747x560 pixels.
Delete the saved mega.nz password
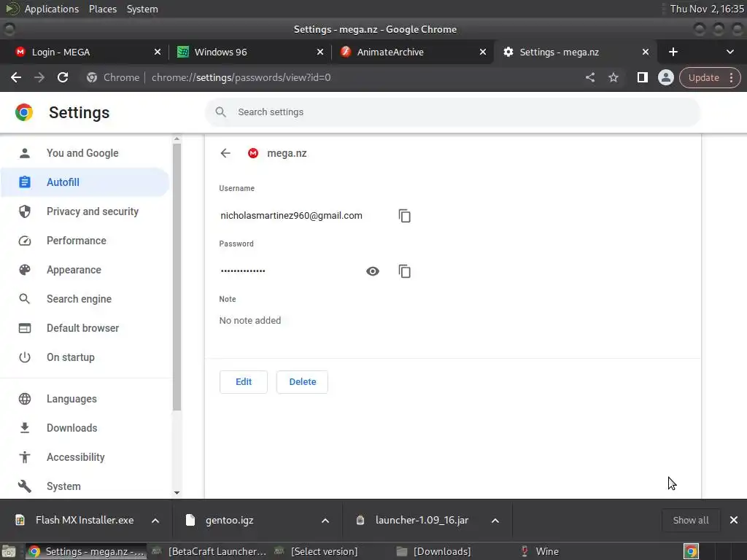[x=302, y=382]
